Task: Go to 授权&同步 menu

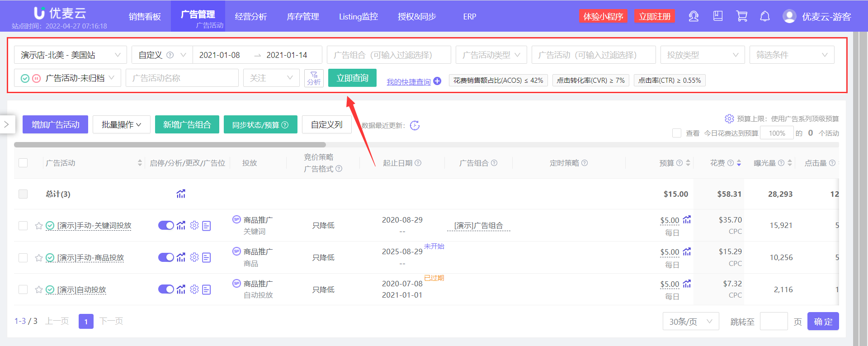Action: [417, 17]
